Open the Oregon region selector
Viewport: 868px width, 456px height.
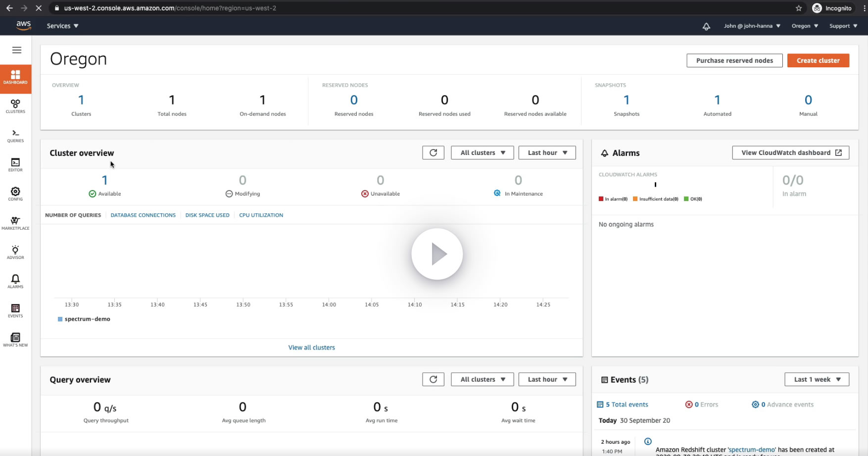(805, 26)
